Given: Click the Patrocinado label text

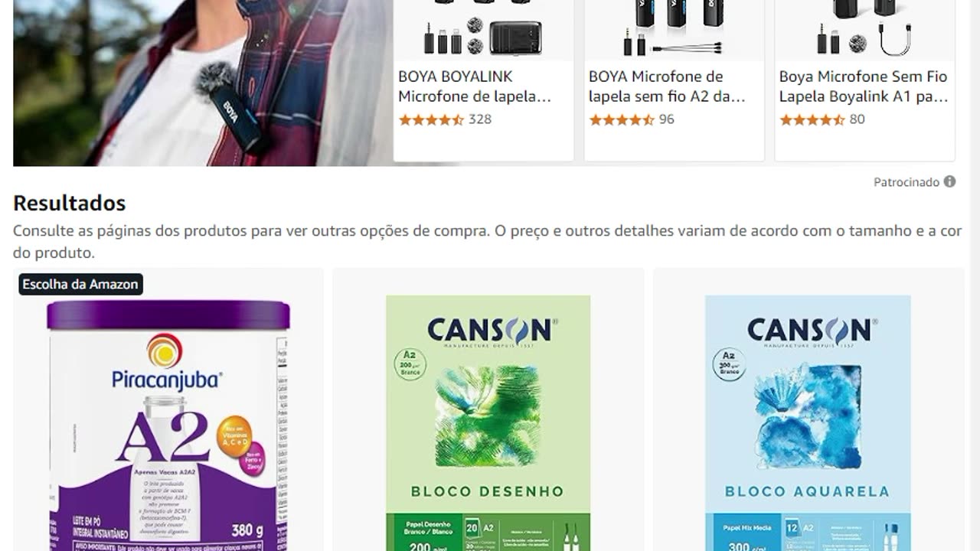Looking at the screenshot, I should [906, 182].
